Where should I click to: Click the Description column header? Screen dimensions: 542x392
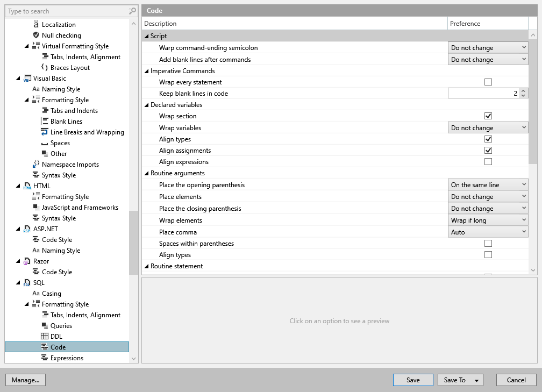295,24
